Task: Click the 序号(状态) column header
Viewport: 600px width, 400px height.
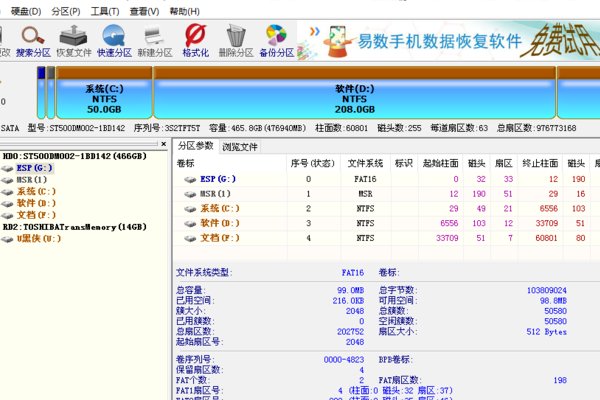Action: [x=313, y=163]
